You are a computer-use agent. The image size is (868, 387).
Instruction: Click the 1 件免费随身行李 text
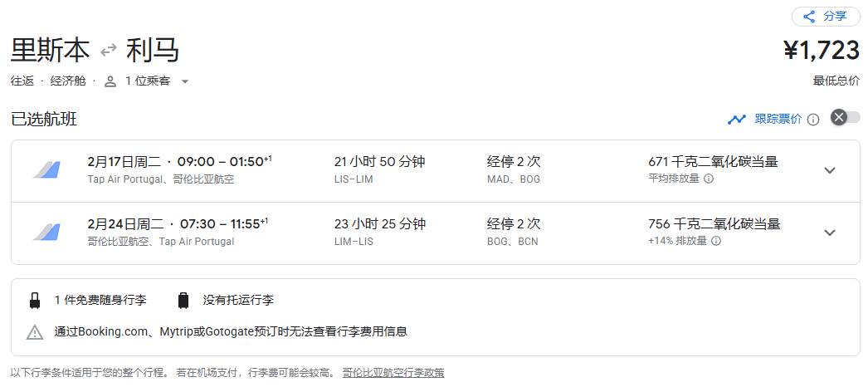(100, 301)
